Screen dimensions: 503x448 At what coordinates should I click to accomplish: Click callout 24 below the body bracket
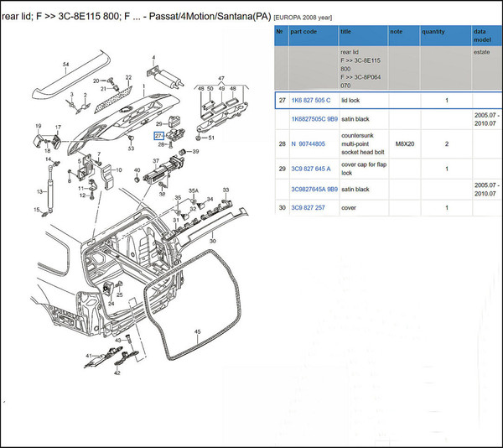click(111, 302)
